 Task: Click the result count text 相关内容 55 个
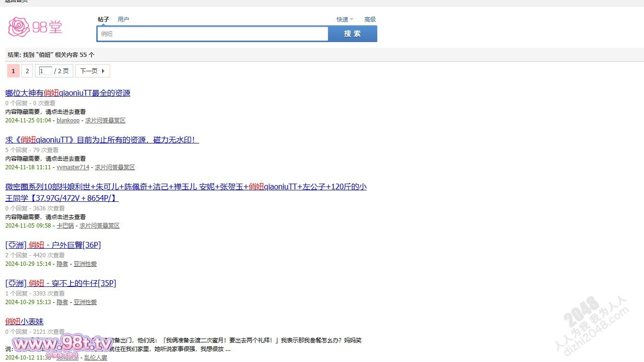(75, 55)
